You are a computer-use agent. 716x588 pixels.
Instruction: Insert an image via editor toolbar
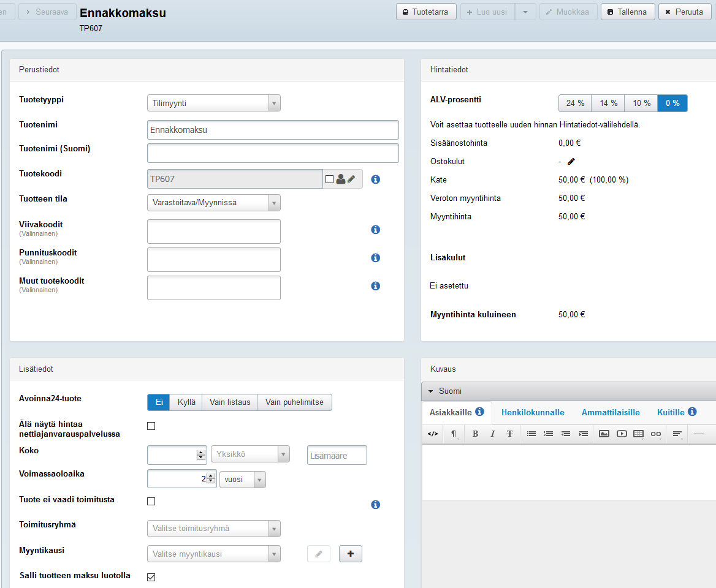tap(604, 434)
